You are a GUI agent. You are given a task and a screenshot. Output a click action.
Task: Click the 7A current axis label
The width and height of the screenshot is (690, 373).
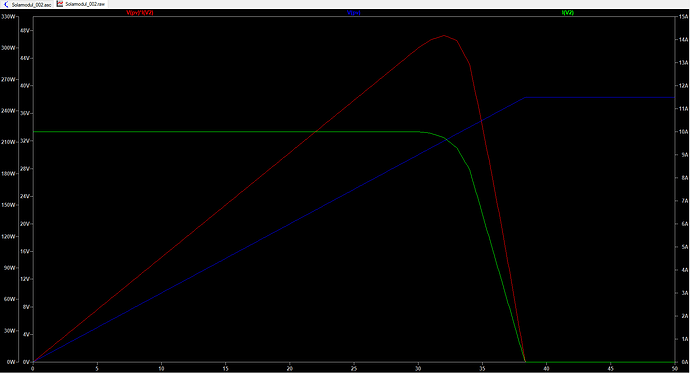[685, 201]
